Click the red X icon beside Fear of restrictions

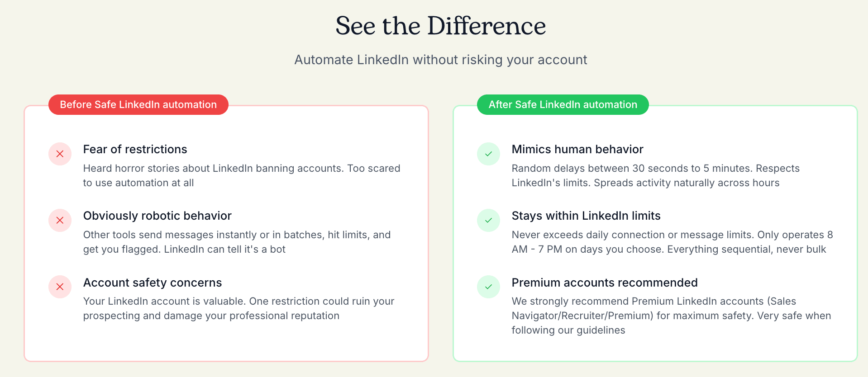point(60,154)
